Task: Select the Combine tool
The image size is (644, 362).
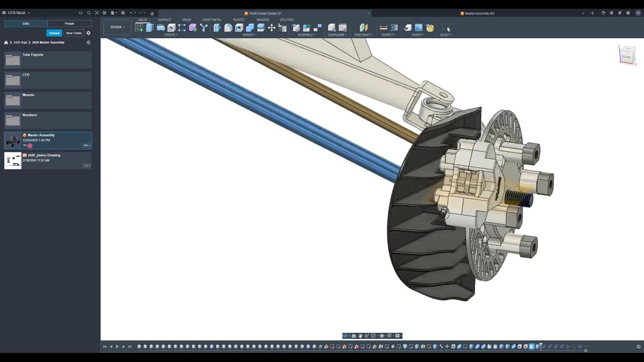Action: 250,28
